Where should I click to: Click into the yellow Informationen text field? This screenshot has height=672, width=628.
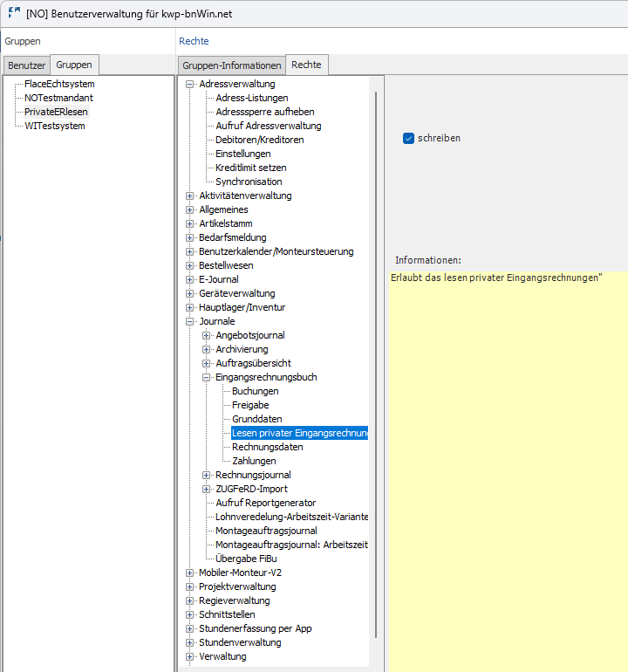click(508, 471)
